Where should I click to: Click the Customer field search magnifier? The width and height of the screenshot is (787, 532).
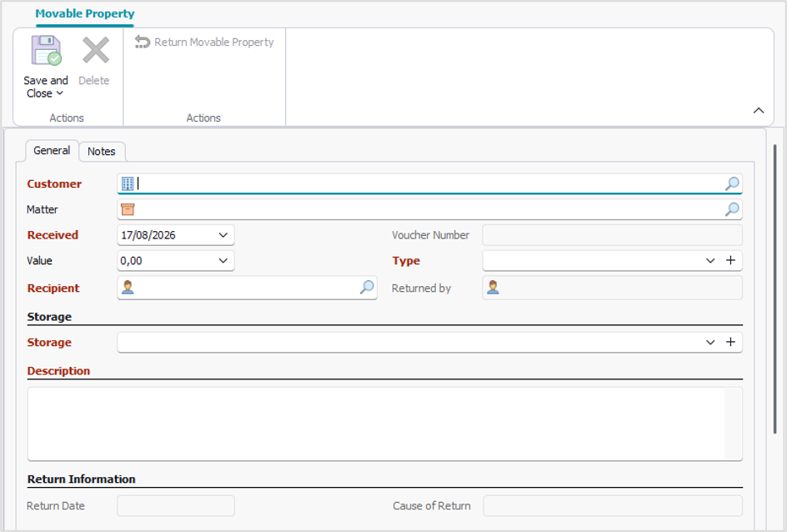click(732, 183)
